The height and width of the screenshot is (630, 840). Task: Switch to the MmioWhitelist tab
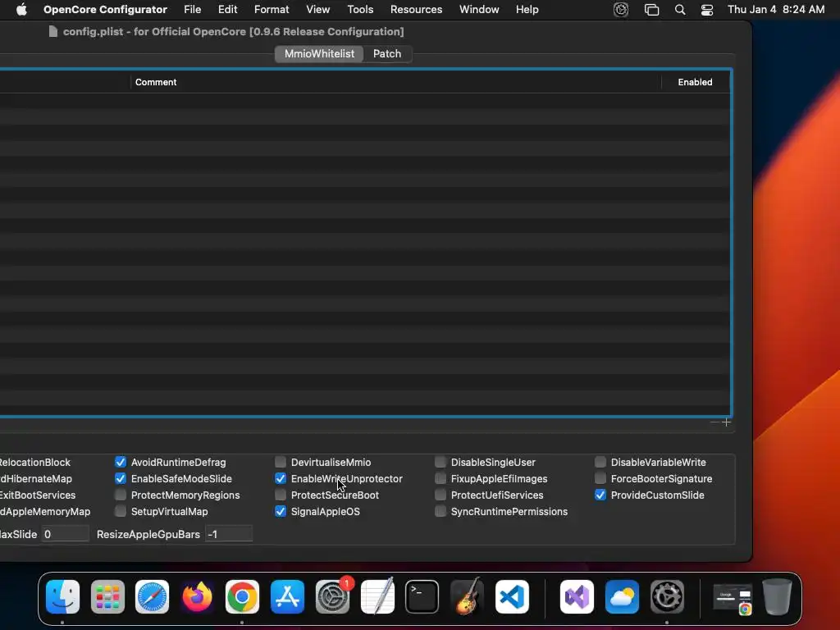[319, 53]
